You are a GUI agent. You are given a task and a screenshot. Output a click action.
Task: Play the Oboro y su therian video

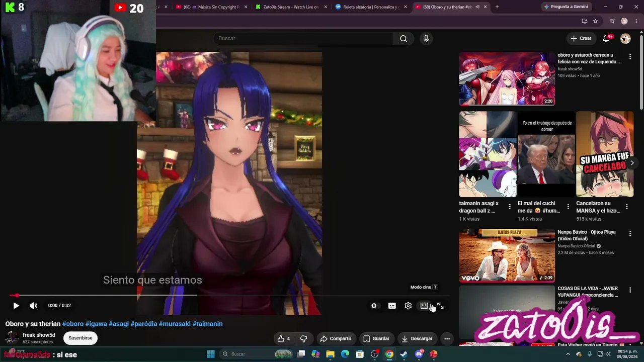click(16, 306)
